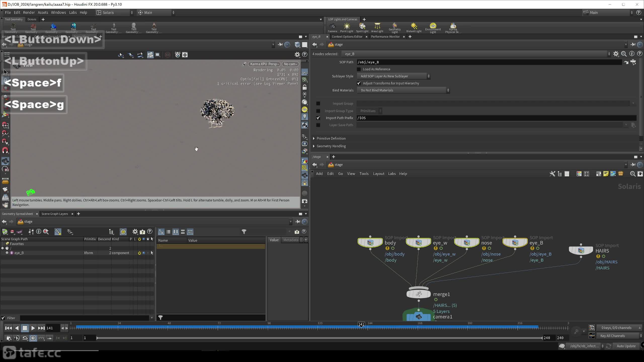The width and height of the screenshot is (644, 362).
Task: Enable the Load As Reference checkbox
Action: tap(359, 69)
